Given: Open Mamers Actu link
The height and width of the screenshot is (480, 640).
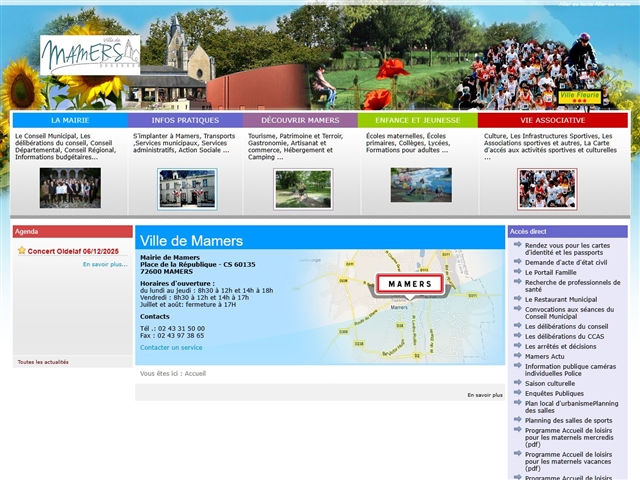Looking at the screenshot, I should click(x=544, y=356).
